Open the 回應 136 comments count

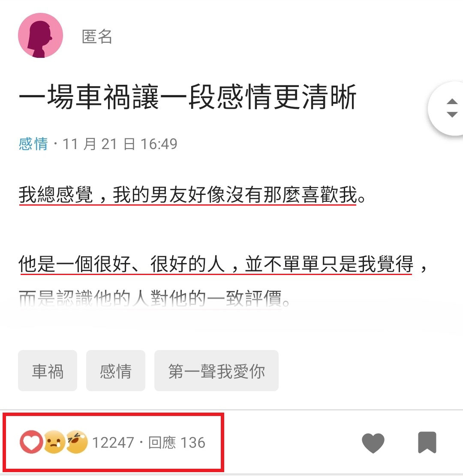(x=177, y=443)
